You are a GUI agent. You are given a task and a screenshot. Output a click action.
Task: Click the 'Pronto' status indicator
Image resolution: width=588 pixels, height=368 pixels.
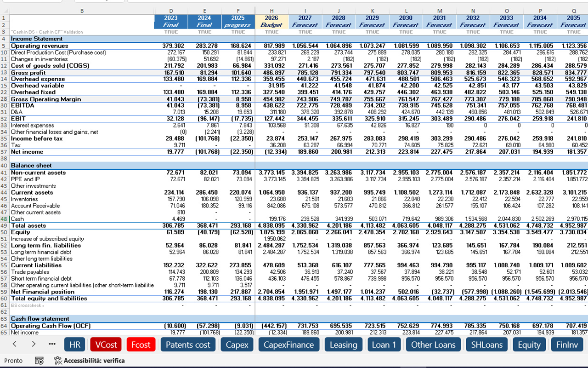[x=14, y=361]
